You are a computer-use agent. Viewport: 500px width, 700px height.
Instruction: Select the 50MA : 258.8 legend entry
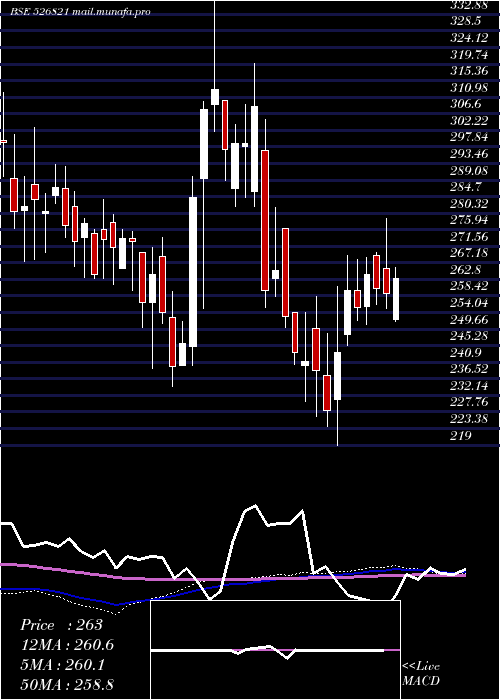point(67,685)
